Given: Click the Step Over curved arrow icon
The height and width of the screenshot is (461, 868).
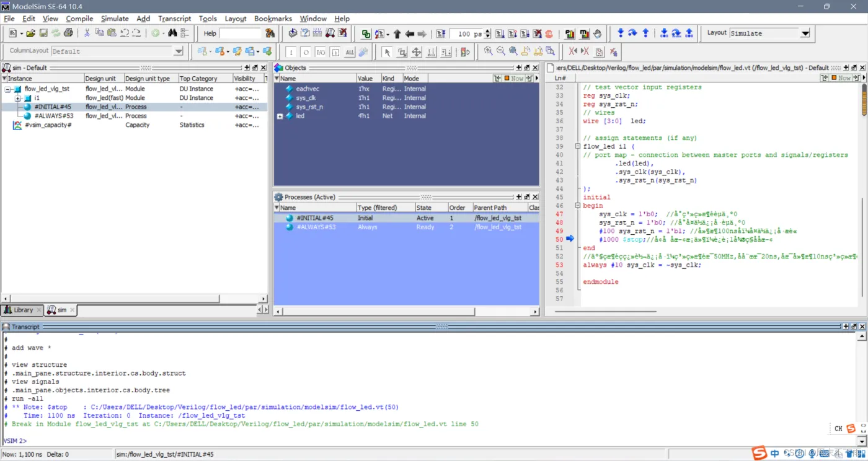Looking at the screenshot, I should 633,33.
